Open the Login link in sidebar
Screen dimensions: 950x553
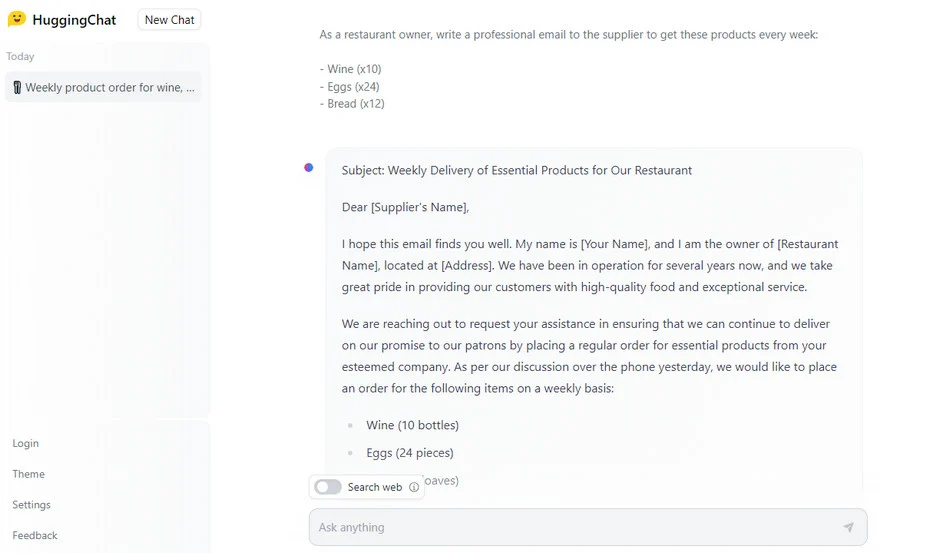[25, 443]
